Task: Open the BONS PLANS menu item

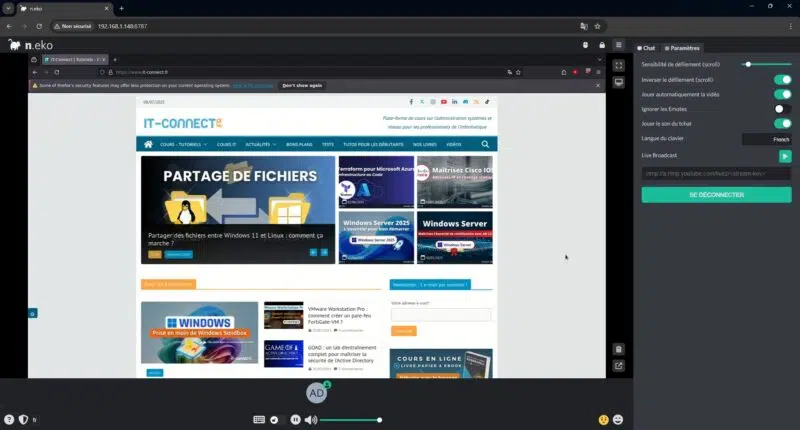Action: coord(299,144)
